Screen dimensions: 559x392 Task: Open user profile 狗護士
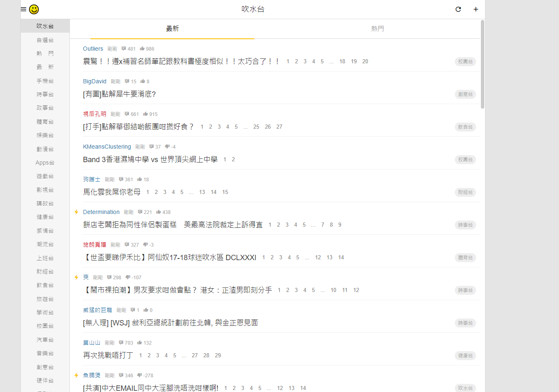click(92, 179)
